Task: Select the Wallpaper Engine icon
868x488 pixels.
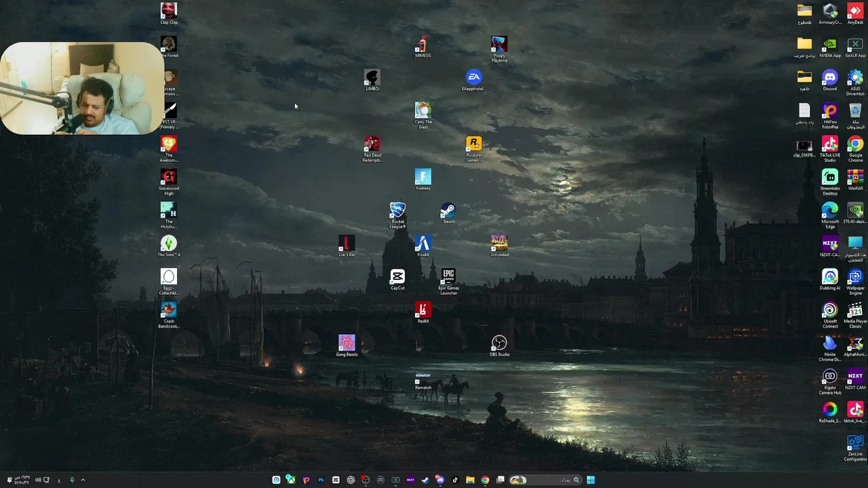Action: [855, 281]
